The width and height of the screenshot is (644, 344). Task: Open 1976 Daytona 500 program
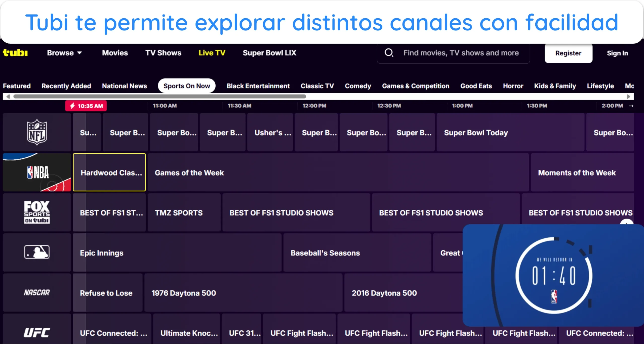(x=243, y=293)
